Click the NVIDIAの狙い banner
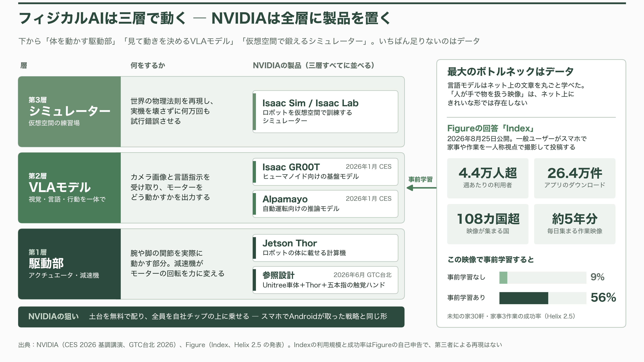The height and width of the screenshot is (362, 644). 211,317
